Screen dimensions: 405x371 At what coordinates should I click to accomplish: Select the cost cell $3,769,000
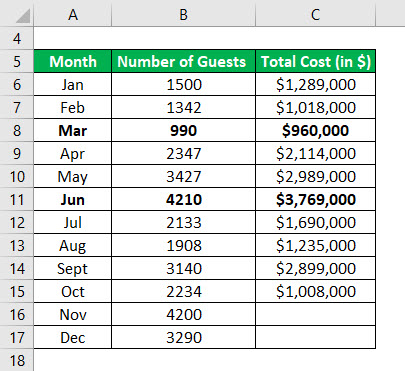point(315,199)
